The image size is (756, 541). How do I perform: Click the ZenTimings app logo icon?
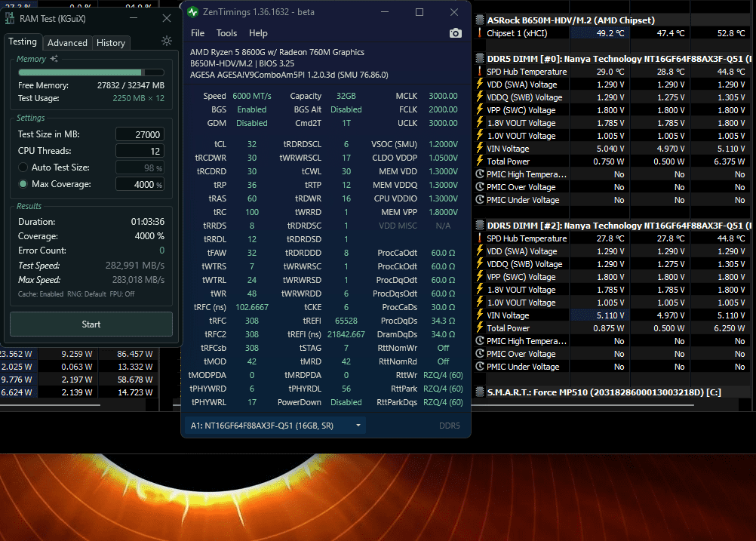click(x=193, y=12)
